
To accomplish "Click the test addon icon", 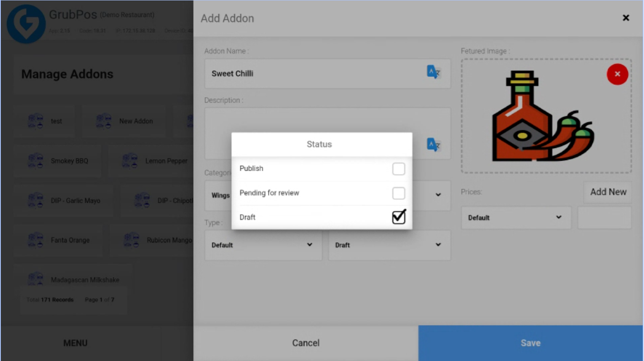I will pyautogui.click(x=36, y=121).
